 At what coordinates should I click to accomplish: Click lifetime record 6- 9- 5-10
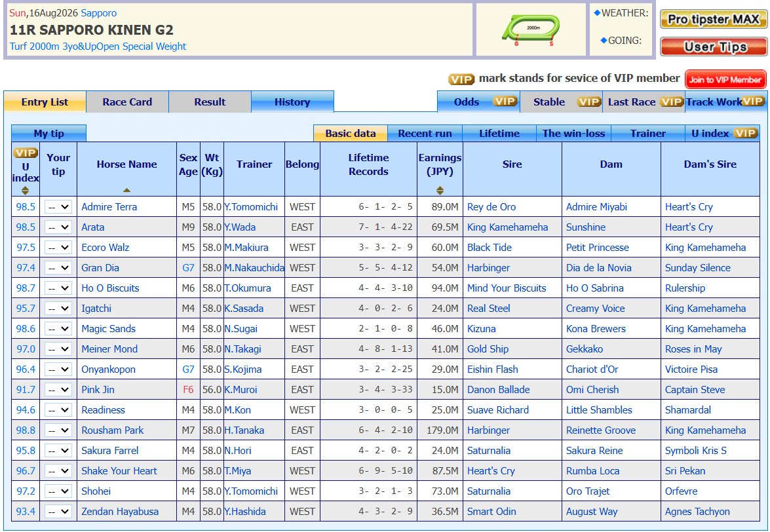[385, 470]
